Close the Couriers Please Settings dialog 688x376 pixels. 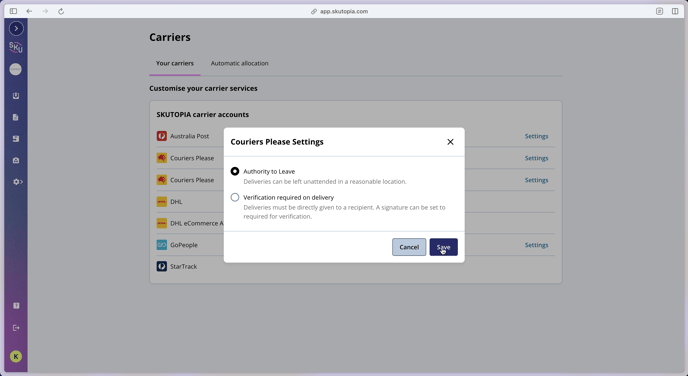coord(450,142)
